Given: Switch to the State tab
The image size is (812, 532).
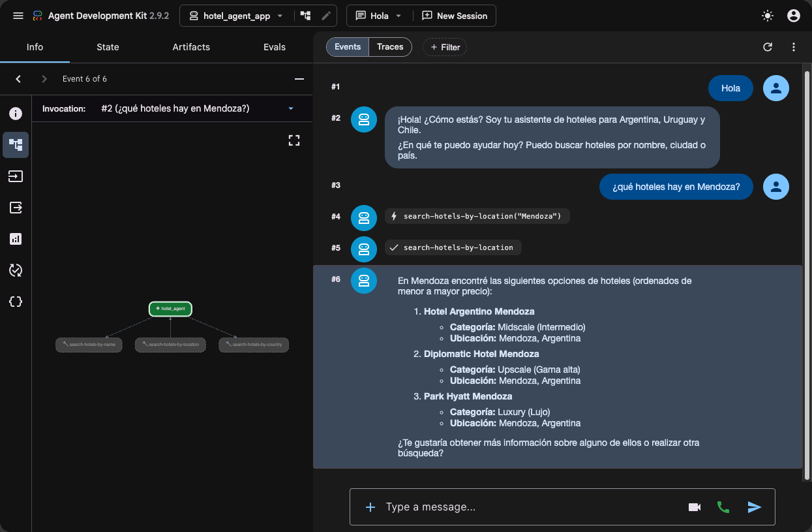Looking at the screenshot, I should [108, 47].
